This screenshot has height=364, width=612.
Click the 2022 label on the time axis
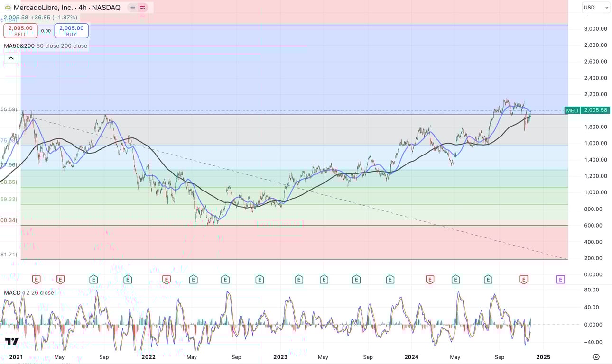tap(148, 357)
